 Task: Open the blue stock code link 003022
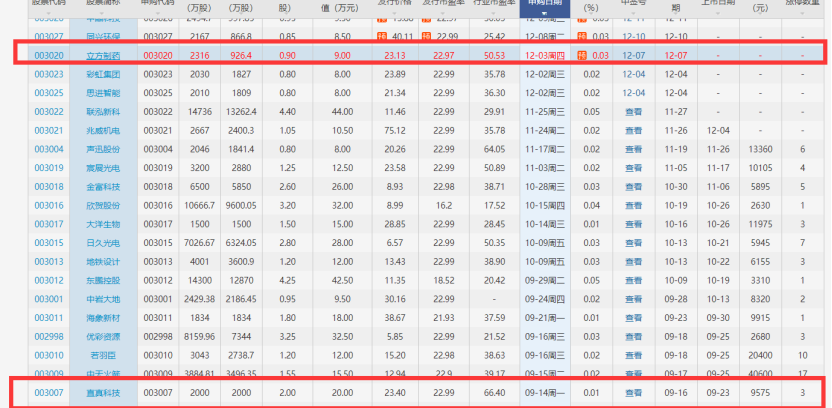pyautogui.click(x=49, y=111)
